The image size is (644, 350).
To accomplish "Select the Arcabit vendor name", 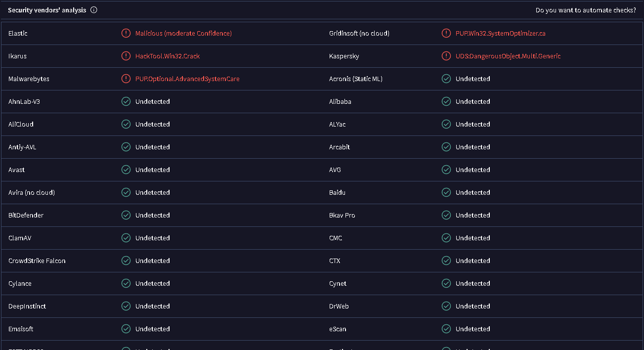I will point(340,147).
